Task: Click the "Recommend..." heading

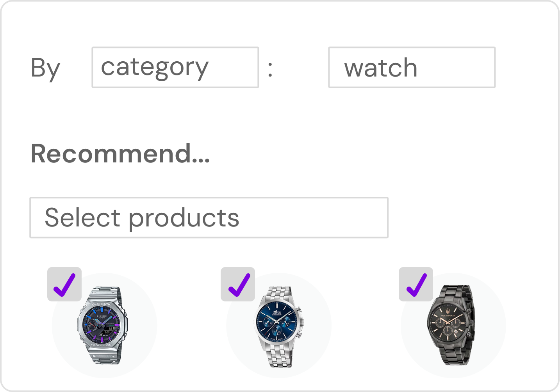Action: pyautogui.click(x=120, y=153)
